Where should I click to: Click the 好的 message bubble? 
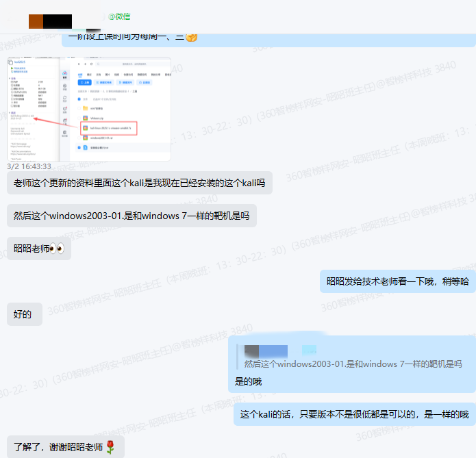[23, 314]
